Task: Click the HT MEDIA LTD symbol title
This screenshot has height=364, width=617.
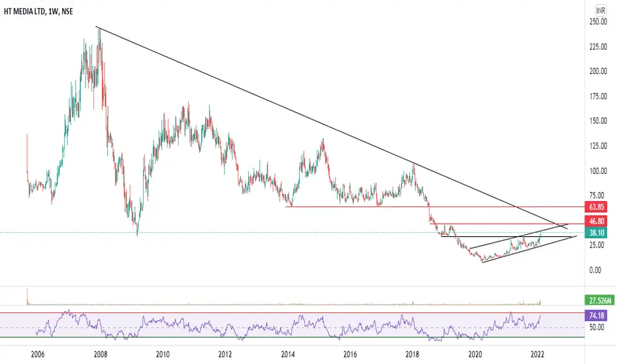Action: pyautogui.click(x=38, y=11)
